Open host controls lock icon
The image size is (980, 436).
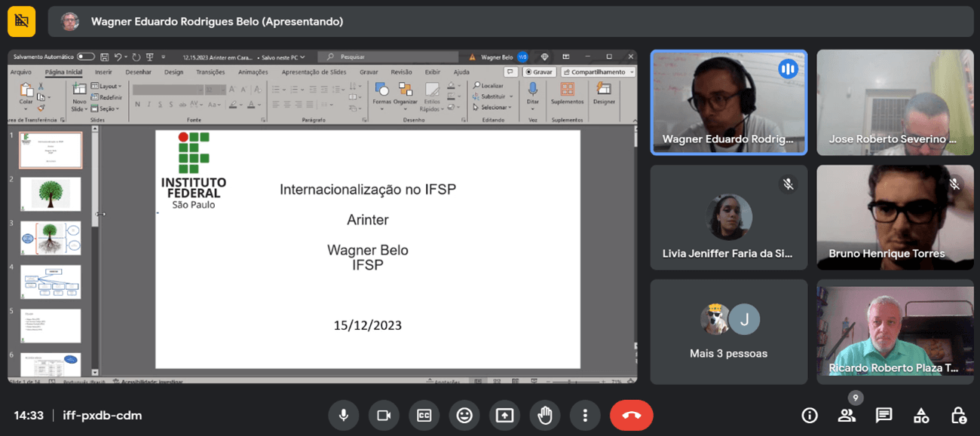point(958,416)
